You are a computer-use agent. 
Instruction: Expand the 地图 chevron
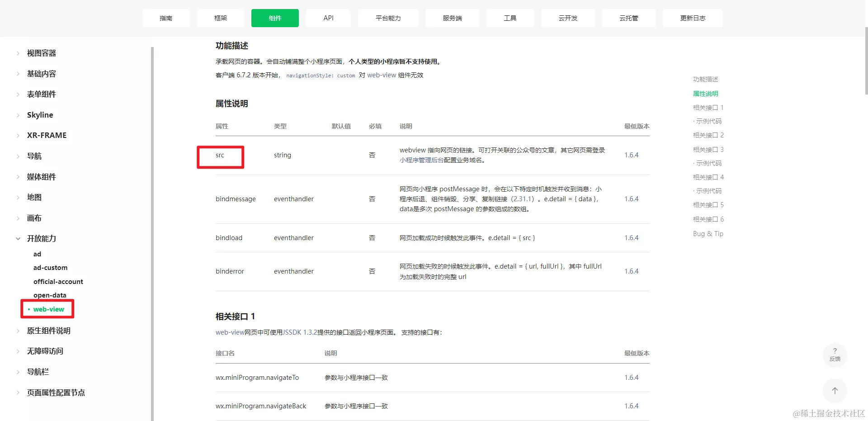point(18,198)
